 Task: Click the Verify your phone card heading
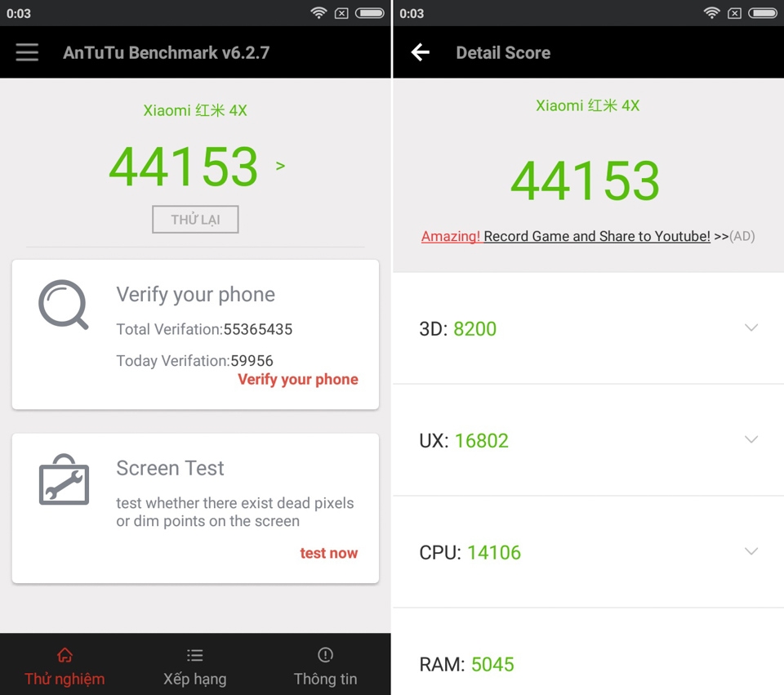click(195, 295)
